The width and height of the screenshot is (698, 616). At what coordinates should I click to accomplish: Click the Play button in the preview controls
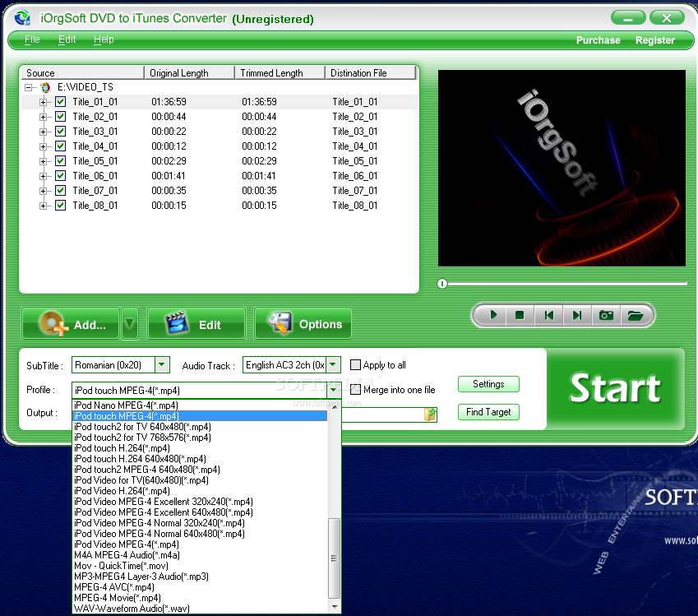[492, 315]
